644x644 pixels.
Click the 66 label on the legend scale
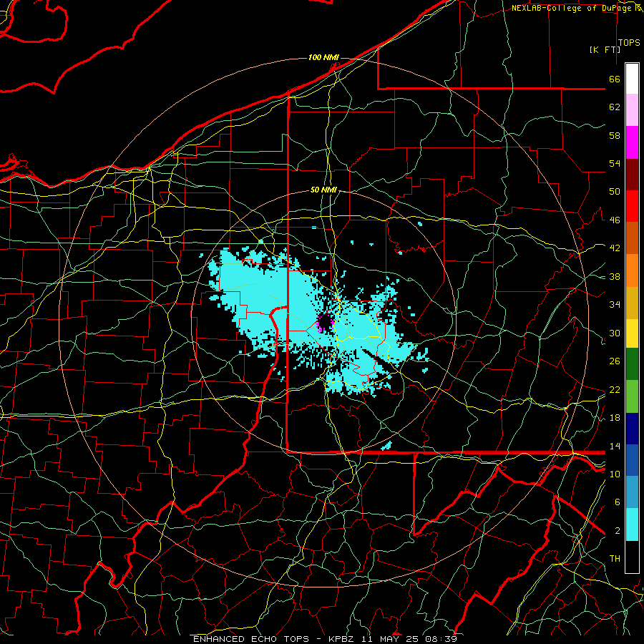coord(615,79)
